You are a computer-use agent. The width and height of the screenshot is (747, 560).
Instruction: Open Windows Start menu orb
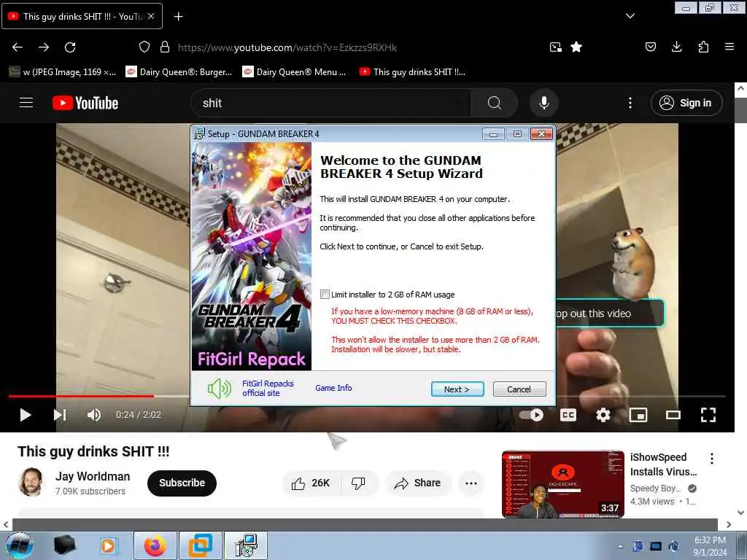(20, 545)
